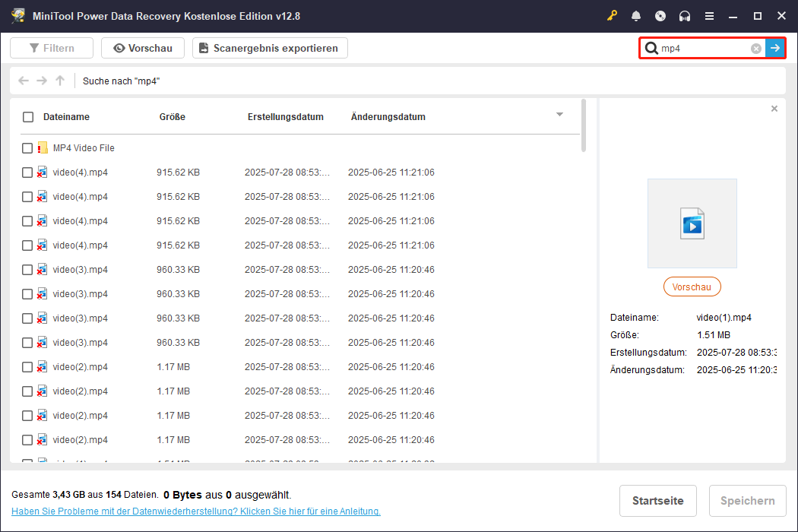
Task: Navigate up a folder level
Action: [59, 81]
